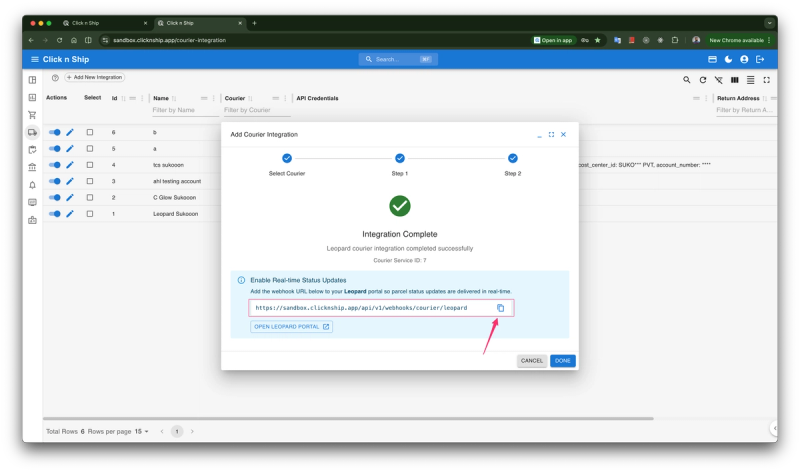Open the briefcase icon at sidebar bottom
Image resolution: width=800 pixels, height=472 pixels.
(x=32, y=220)
